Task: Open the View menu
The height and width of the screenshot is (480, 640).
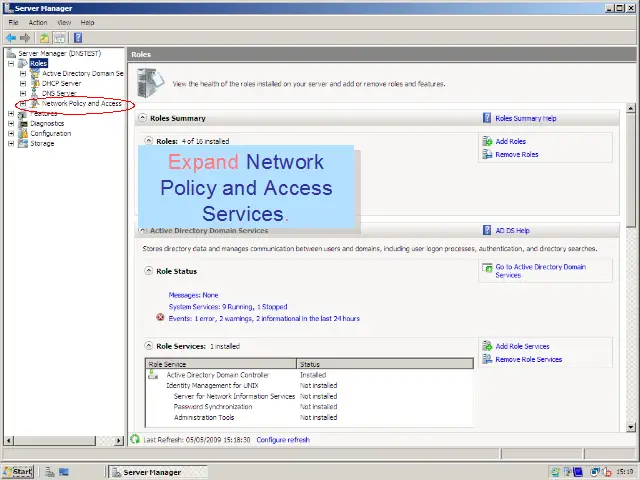Action: click(x=64, y=22)
